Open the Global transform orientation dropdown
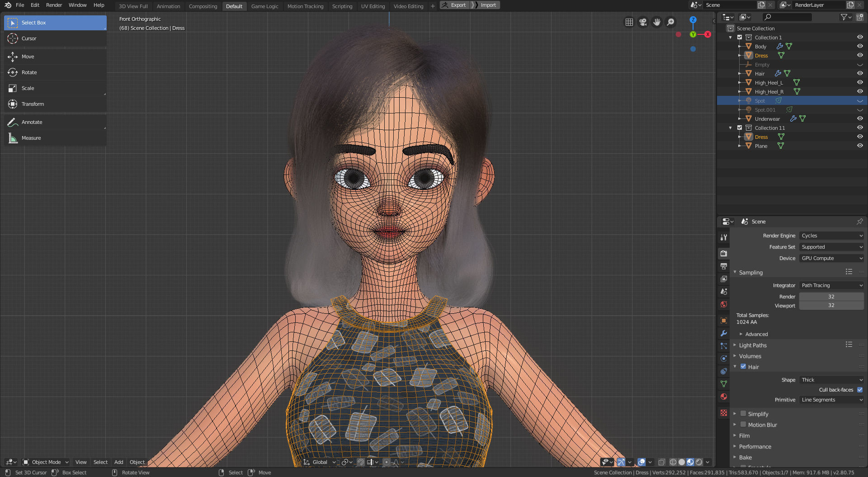 pyautogui.click(x=320, y=462)
